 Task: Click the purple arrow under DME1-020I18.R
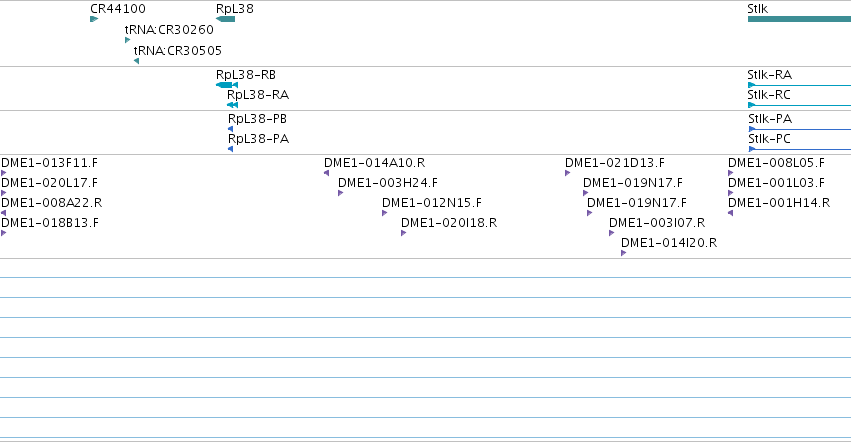point(404,233)
